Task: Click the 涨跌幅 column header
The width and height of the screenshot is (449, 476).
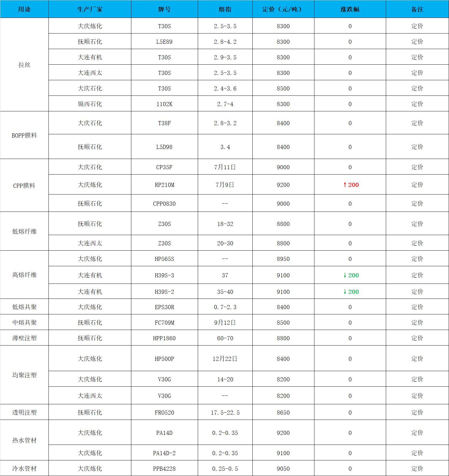Action: 350,9
